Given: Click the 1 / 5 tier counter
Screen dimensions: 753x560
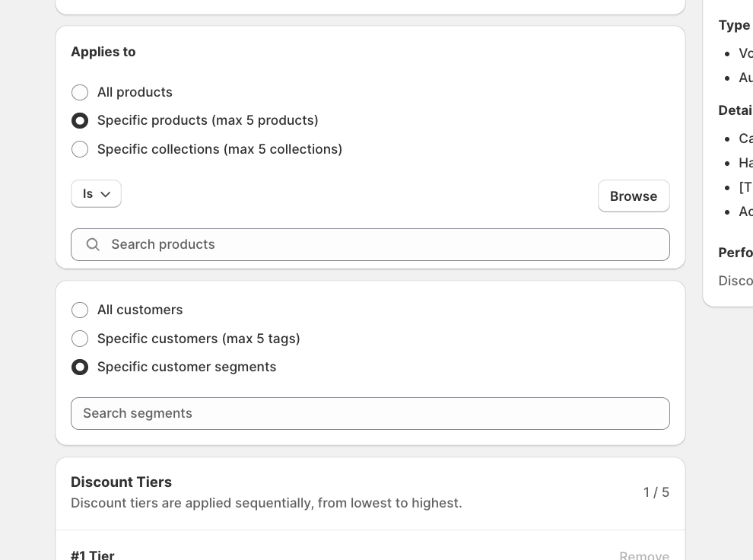Looking at the screenshot, I should pyautogui.click(x=656, y=492).
